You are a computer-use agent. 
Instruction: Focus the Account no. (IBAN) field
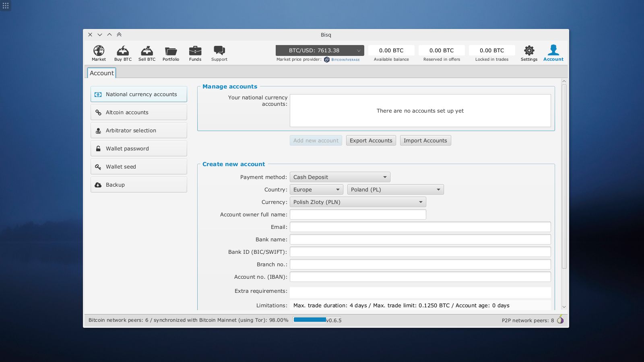[x=420, y=277]
